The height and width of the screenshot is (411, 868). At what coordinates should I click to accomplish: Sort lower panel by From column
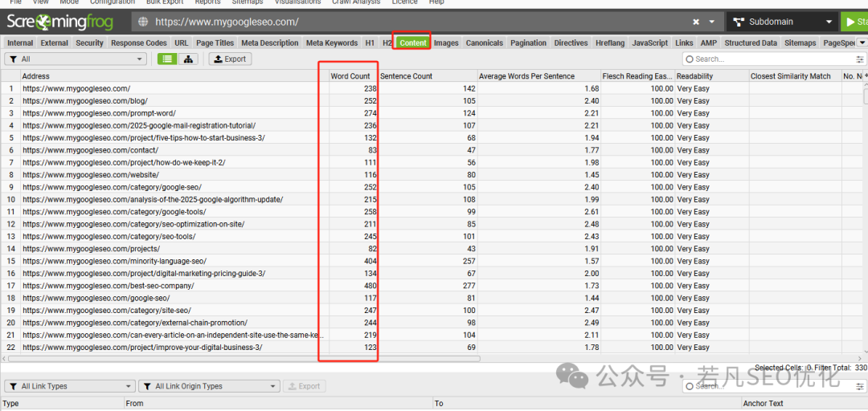tap(278, 404)
